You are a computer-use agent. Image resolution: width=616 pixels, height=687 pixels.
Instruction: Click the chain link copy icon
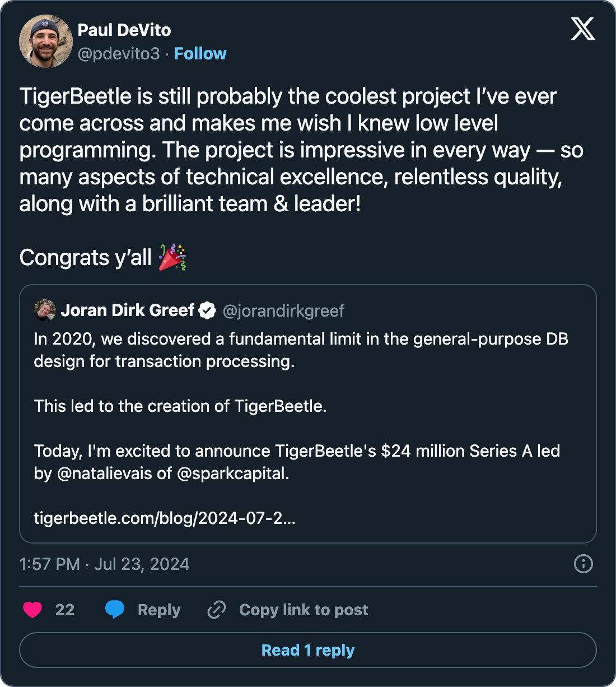click(217, 610)
